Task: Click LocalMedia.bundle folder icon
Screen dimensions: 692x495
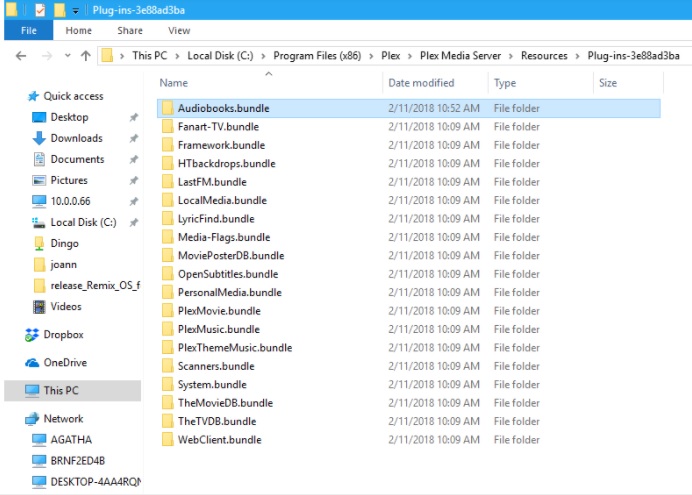Action: 167,200
